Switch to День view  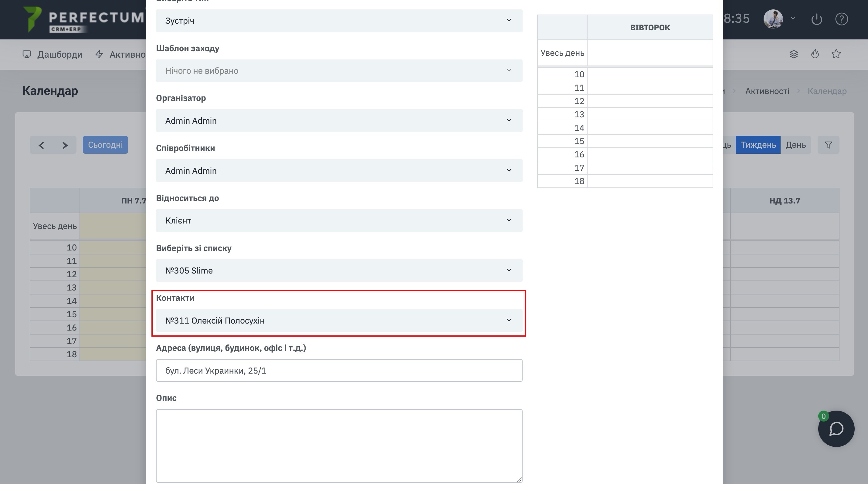pos(795,145)
